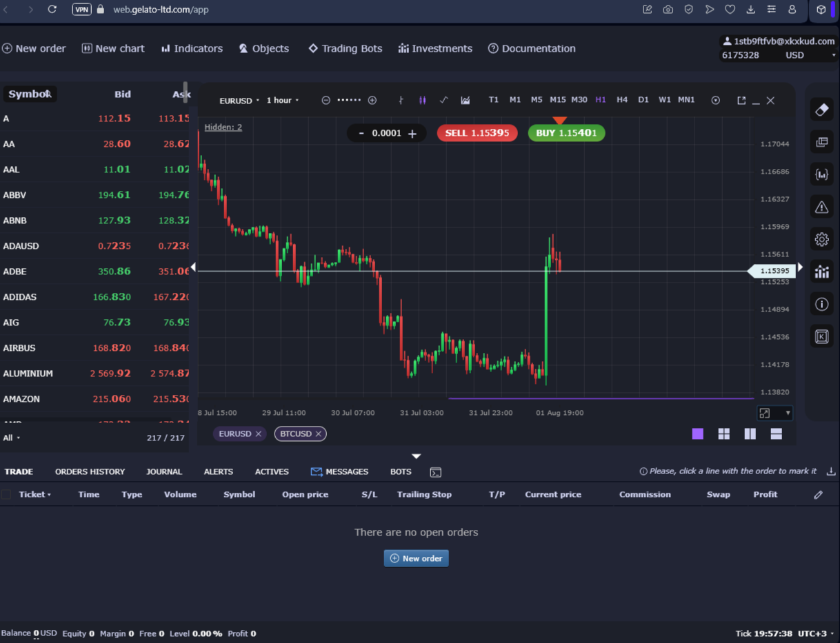
Task: Select four-chart grid layout
Action: coord(723,433)
